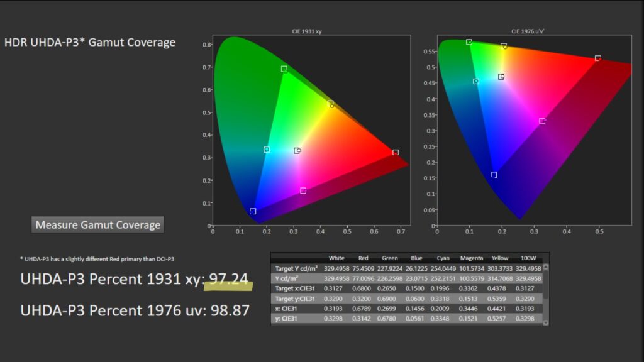644x362 pixels.
Task: Click red primary marker on CIE 1976 chart
Action: tap(598, 58)
